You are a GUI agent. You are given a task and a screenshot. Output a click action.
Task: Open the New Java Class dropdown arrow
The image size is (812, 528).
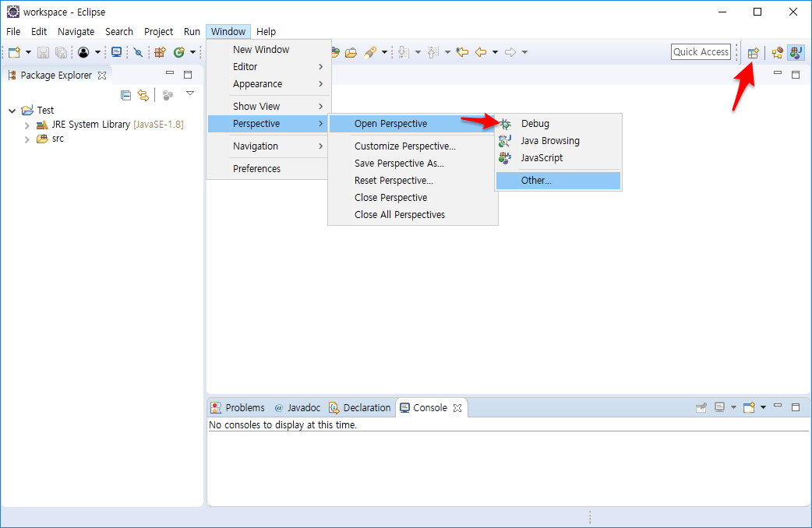point(192,52)
